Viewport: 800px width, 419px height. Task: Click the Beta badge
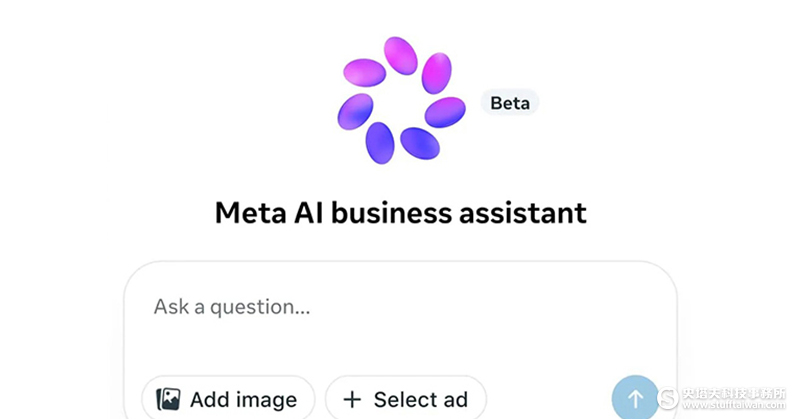pos(510,103)
